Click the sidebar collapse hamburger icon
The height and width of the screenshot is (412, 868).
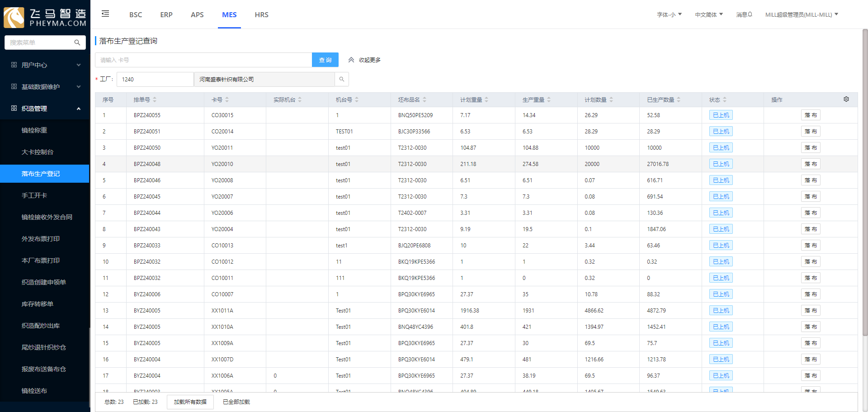coord(105,14)
